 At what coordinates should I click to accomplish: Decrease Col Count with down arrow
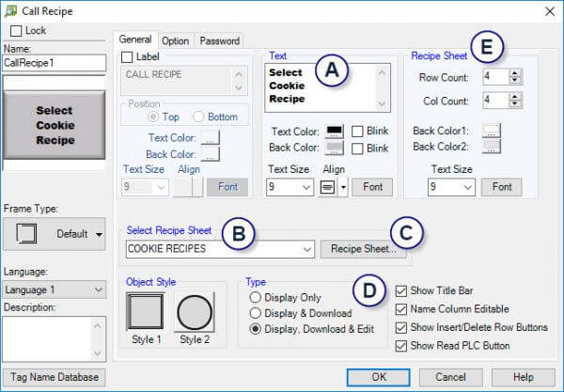point(514,103)
